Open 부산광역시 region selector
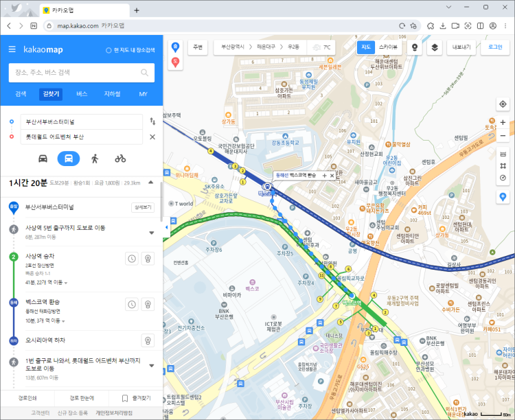 pos(233,47)
